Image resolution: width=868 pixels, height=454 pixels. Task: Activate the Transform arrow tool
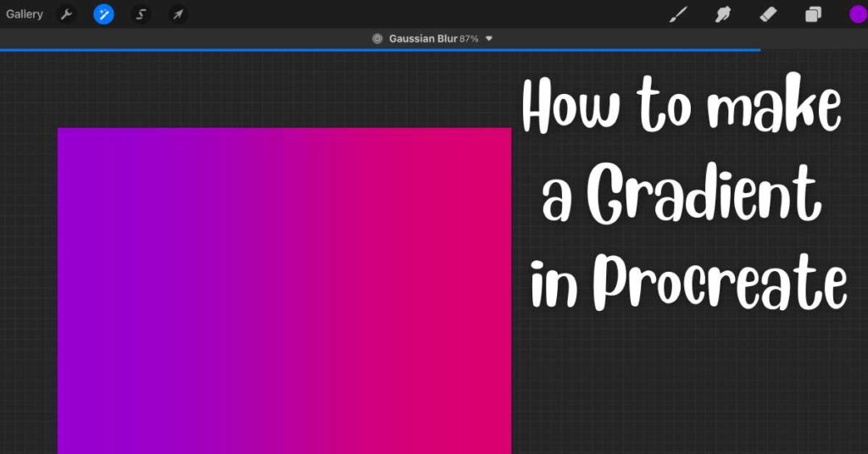pos(178,14)
